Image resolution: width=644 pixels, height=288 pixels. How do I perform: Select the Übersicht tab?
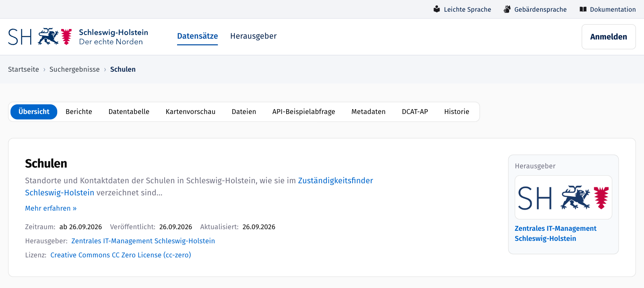(34, 112)
